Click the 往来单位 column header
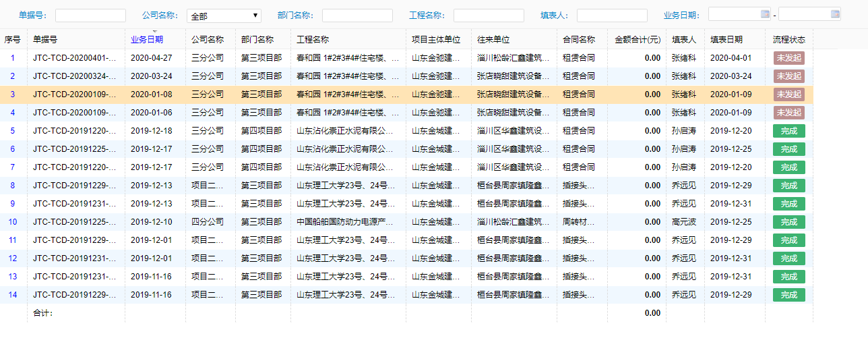The width and height of the screenshot is (868, 359). tap(493, 40)
